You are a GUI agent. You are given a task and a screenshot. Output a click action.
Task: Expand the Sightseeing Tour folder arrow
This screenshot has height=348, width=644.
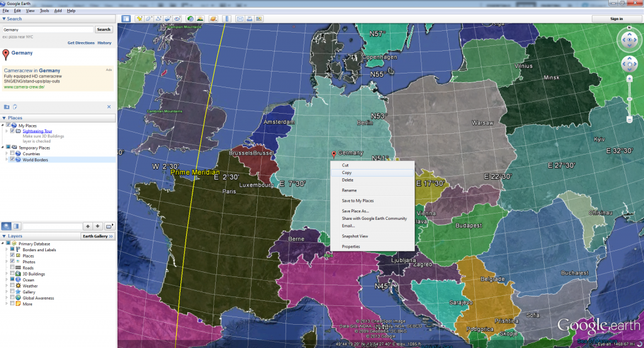click(6, 131)
